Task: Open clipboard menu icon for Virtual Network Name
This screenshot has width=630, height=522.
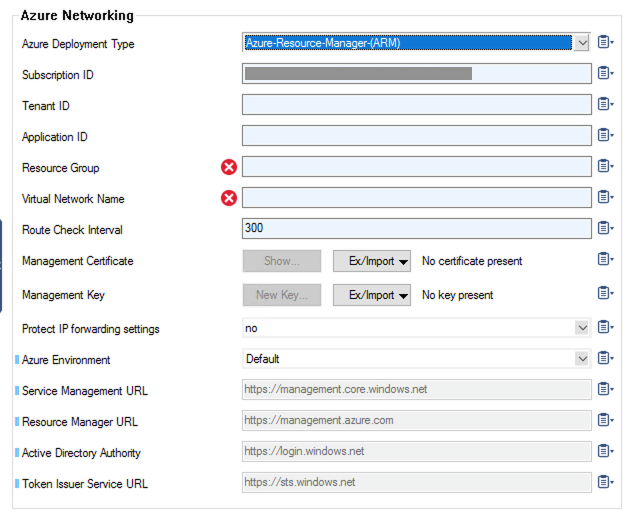Action: (605, 197)
